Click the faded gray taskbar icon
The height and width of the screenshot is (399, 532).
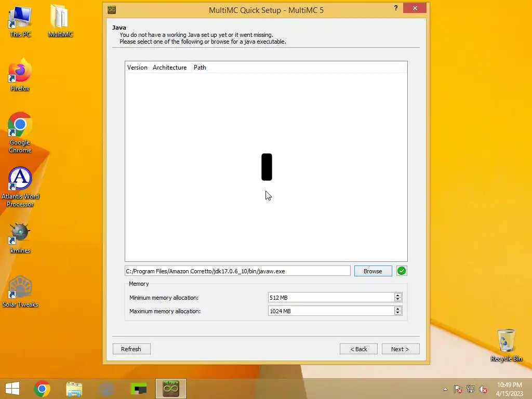[x=107, y=389]
